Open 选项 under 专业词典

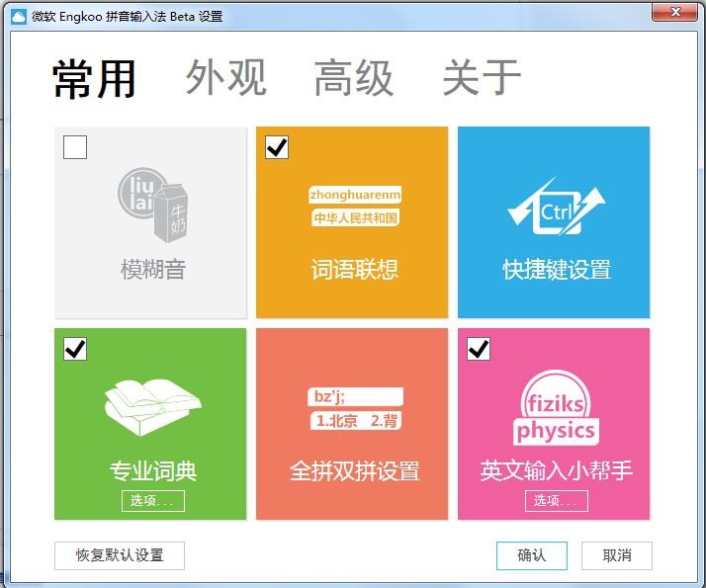point(153,501)
